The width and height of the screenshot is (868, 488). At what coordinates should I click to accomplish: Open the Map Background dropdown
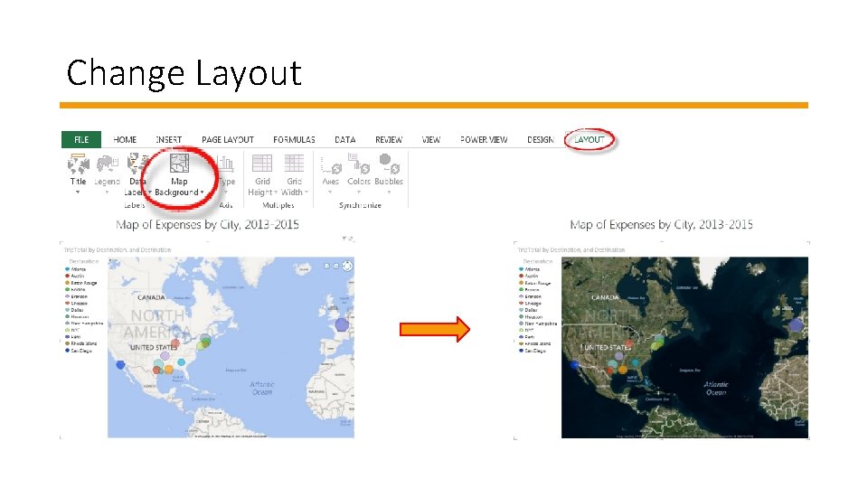179,174
